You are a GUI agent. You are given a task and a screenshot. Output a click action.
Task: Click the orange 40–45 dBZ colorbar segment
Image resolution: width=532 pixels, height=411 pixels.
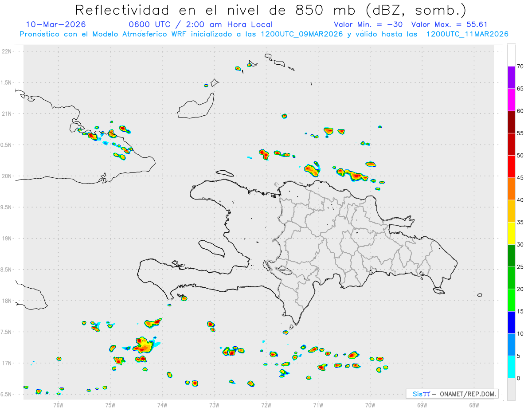[x=511, y=189]
